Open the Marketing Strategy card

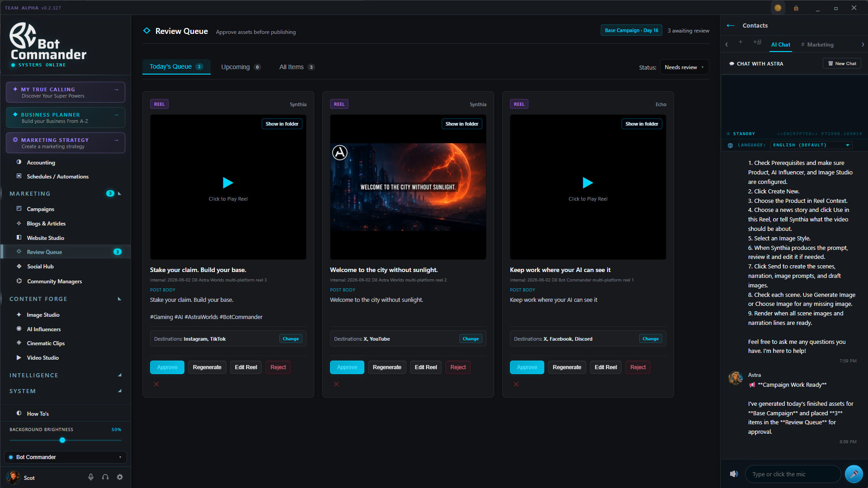pyautogui.click(x=66, y=143)
